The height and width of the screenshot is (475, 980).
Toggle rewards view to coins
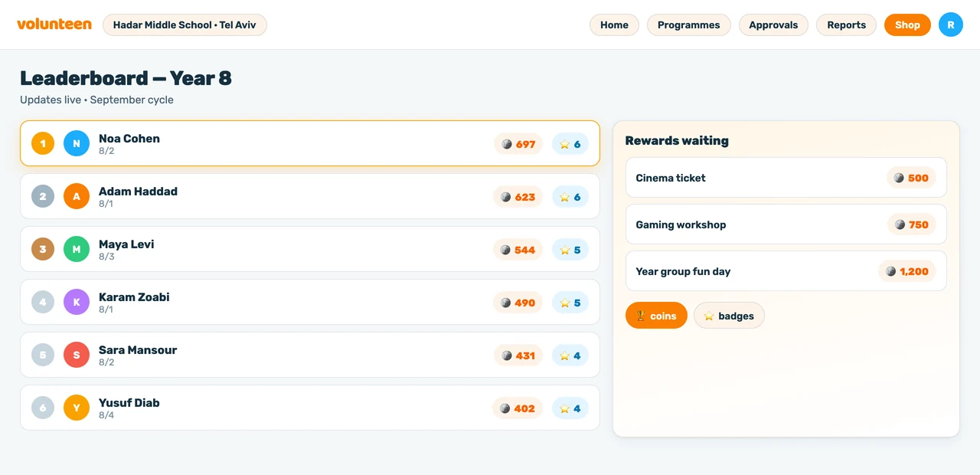tap(656, 316)
